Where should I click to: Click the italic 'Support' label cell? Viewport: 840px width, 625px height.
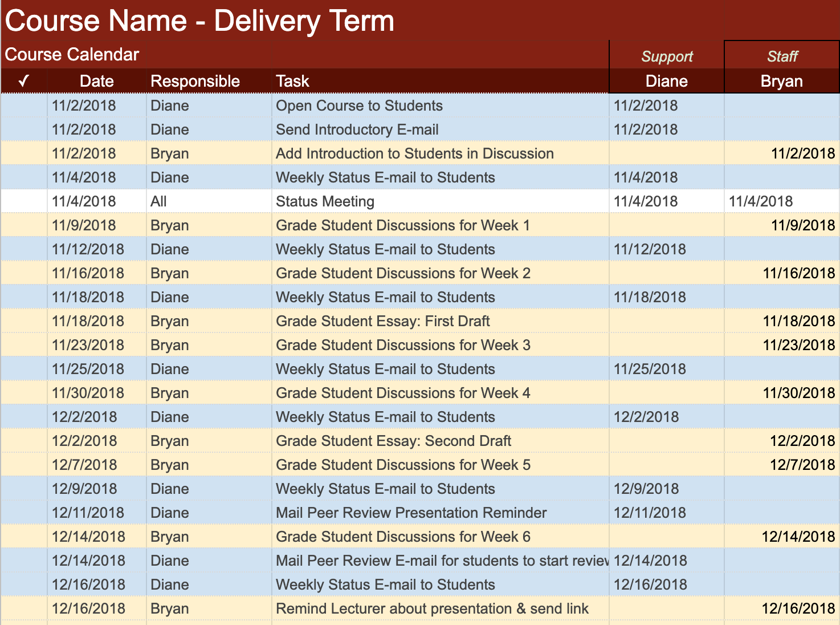pyautogui.click(x=667, y=56)
